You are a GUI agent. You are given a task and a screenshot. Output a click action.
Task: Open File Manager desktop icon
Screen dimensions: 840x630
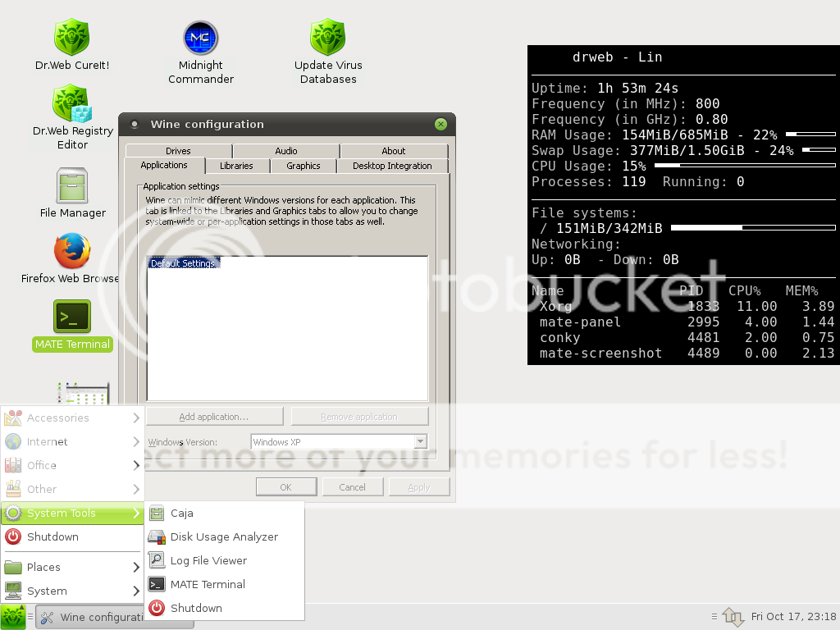(72, 185)
